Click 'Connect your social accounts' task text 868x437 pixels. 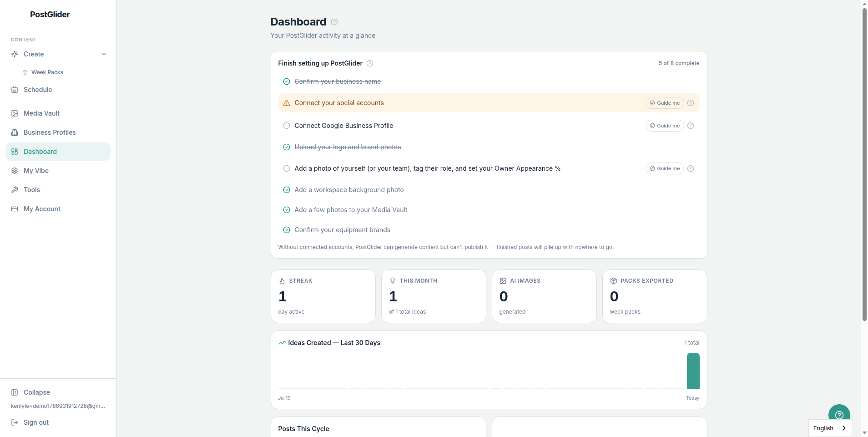click(339, 103)
